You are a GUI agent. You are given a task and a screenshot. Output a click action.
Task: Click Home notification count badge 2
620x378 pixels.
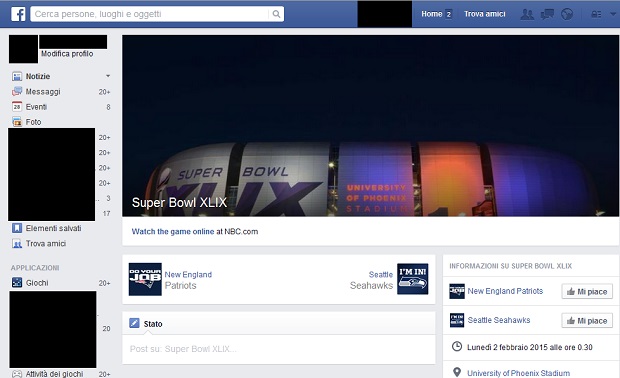[x=449, y=14]
